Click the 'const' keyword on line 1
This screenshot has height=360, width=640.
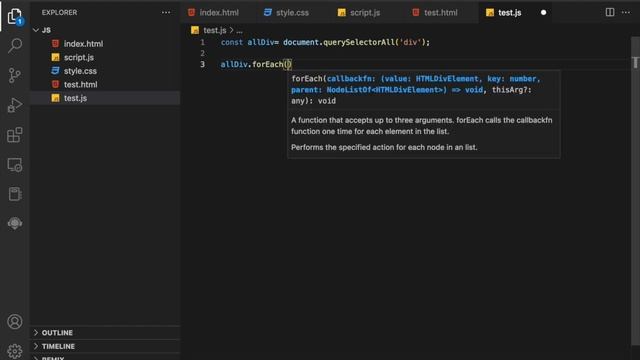point(232,42)
